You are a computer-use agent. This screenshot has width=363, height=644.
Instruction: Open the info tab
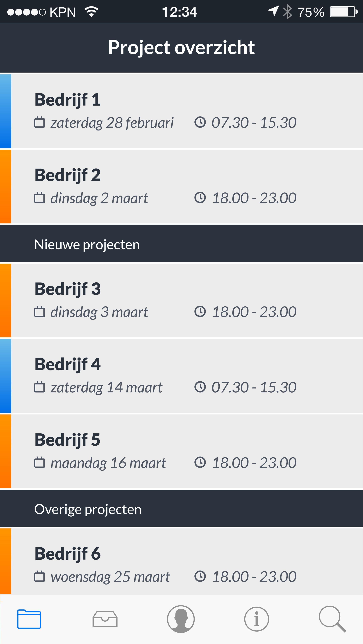click(256, 619)
